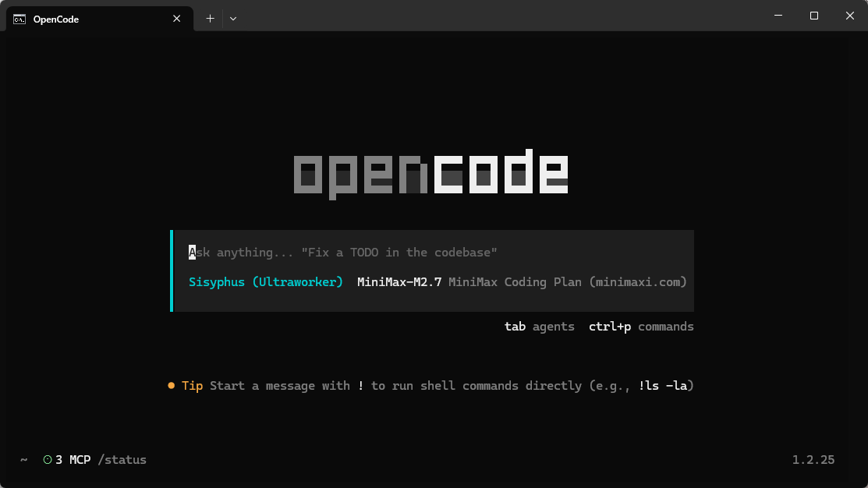Click the 'ctrl+p commands' shortcut hint

point(641,327)
